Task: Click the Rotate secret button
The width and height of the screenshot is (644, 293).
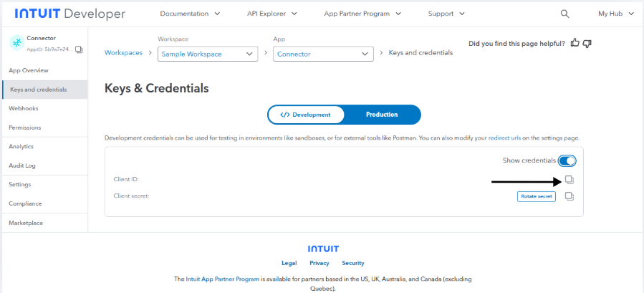Action: click(536, 196)
